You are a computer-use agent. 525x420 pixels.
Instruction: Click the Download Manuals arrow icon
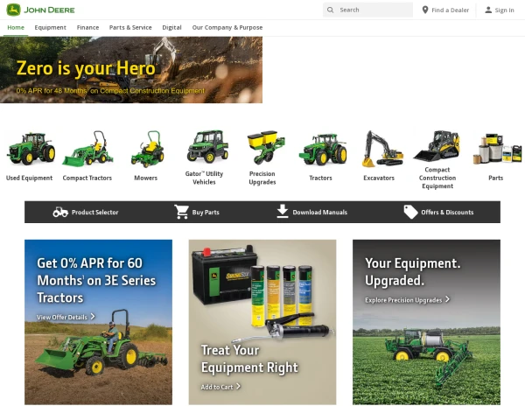[x=283, y=212]
